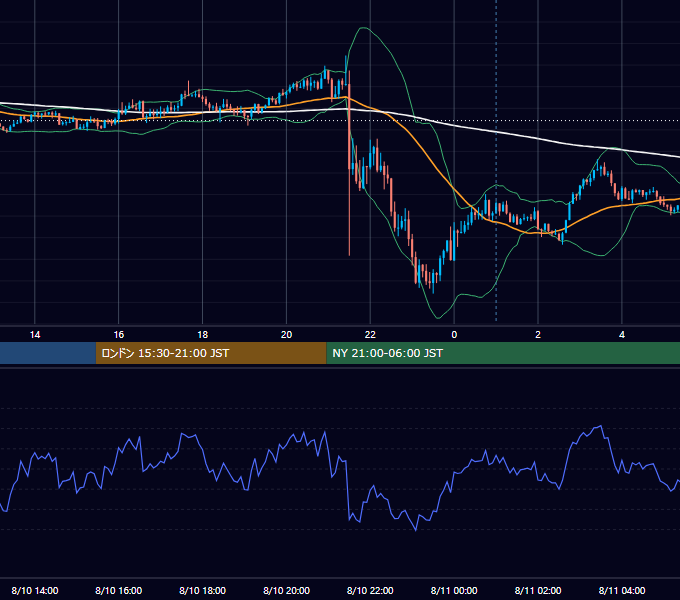Click the 8/10 14:00 time label
The image size is (680, 600).
pos(35,590)
